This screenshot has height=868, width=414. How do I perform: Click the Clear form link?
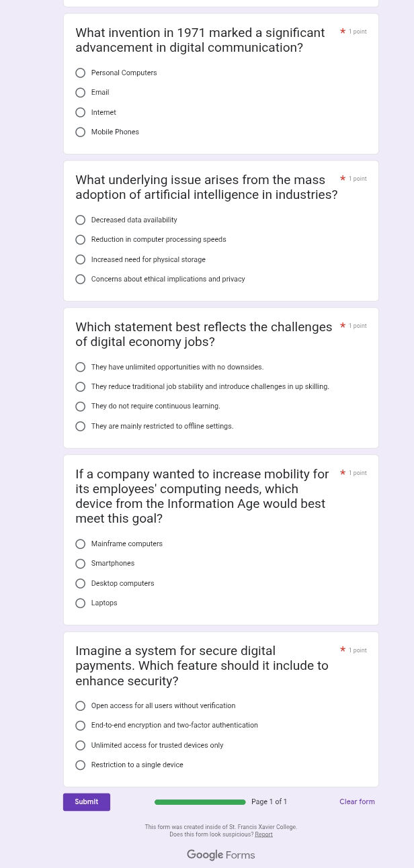[357, 801]
